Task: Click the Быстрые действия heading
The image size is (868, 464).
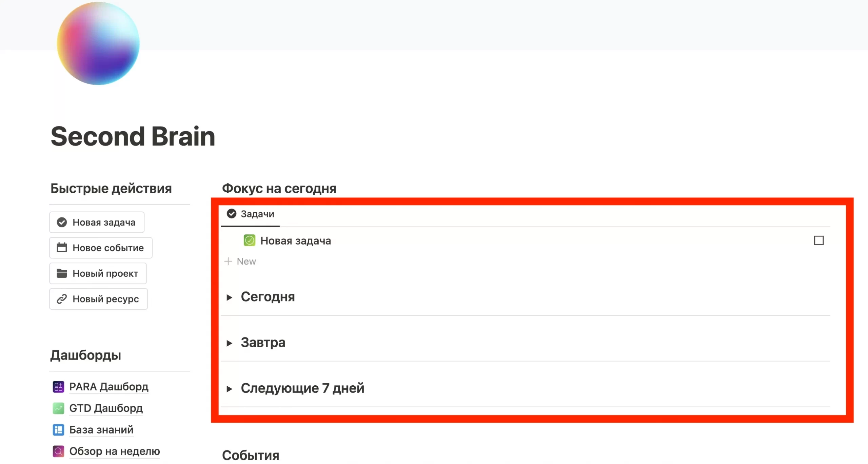Action: (111, 189)
